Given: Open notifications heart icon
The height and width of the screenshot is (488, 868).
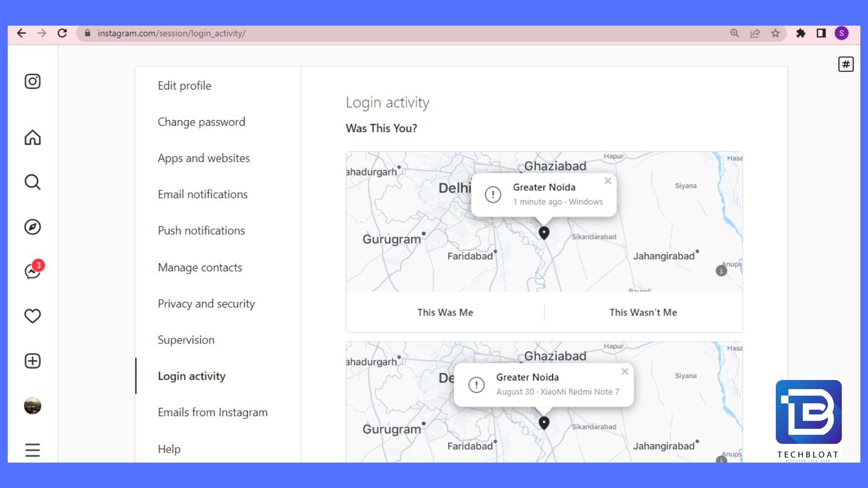Looking at the screenshot, I should (32, 316).
